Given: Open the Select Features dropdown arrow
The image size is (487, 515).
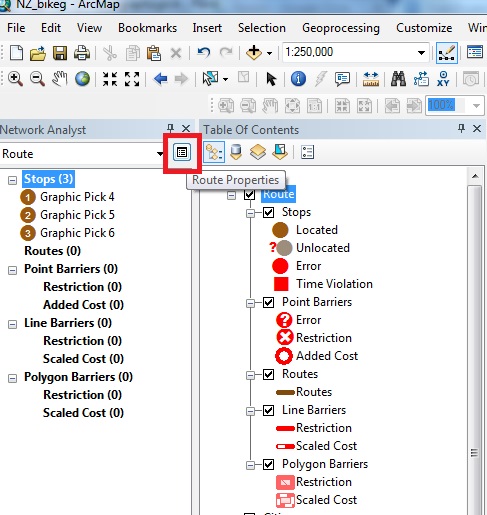Looking at the screenshot, I should pos(226,79).
